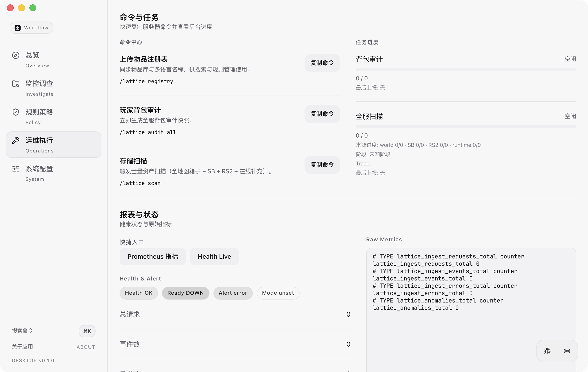Expand the 背包审计 task details
The width and height of the screenshot is (588, 372).
point(369,59)
